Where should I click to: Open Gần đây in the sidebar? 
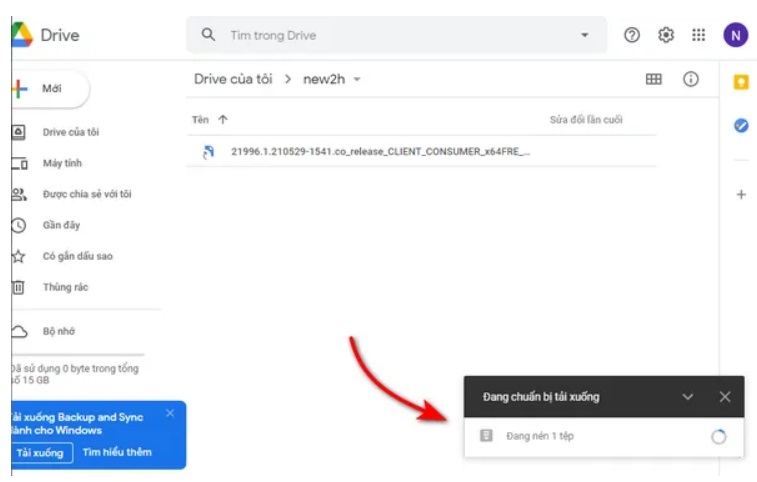[62, 225]
